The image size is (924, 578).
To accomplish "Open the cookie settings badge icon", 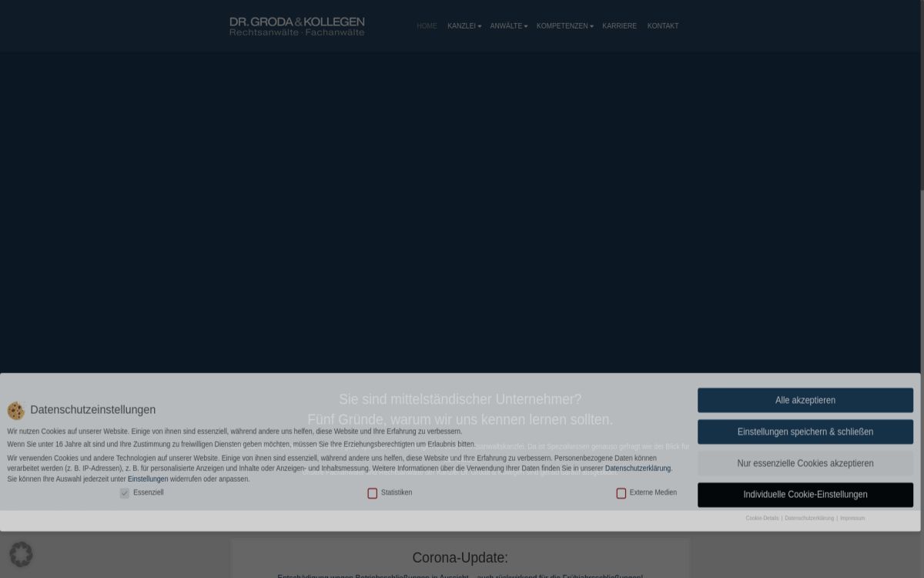I will click(21, 554).
